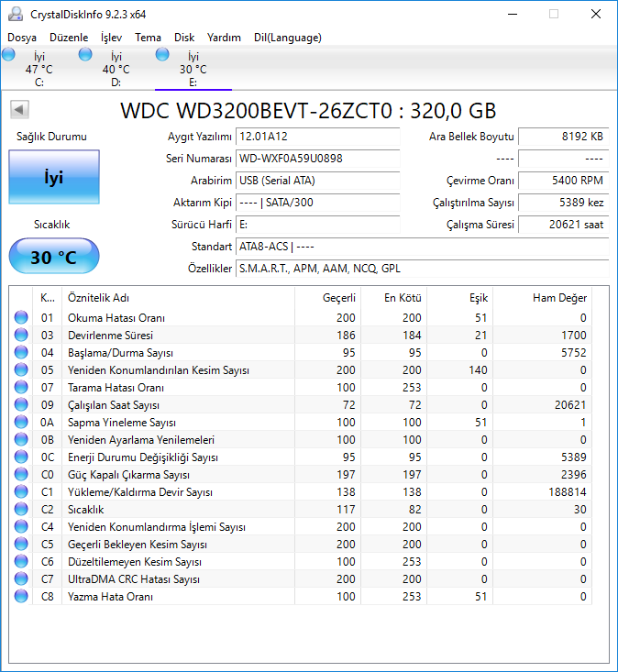The width and height of the screenshot is (618, 672).
Task: Click status orb of Sapma Yineleme Sayısı row
Action: tap(21, 422)
